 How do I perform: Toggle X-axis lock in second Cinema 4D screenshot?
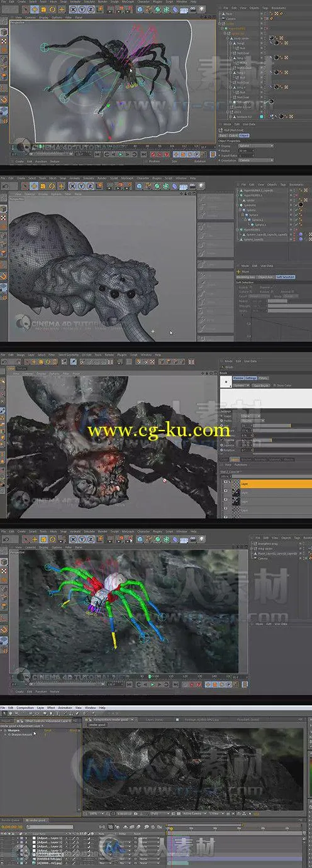tap(74, 185)
